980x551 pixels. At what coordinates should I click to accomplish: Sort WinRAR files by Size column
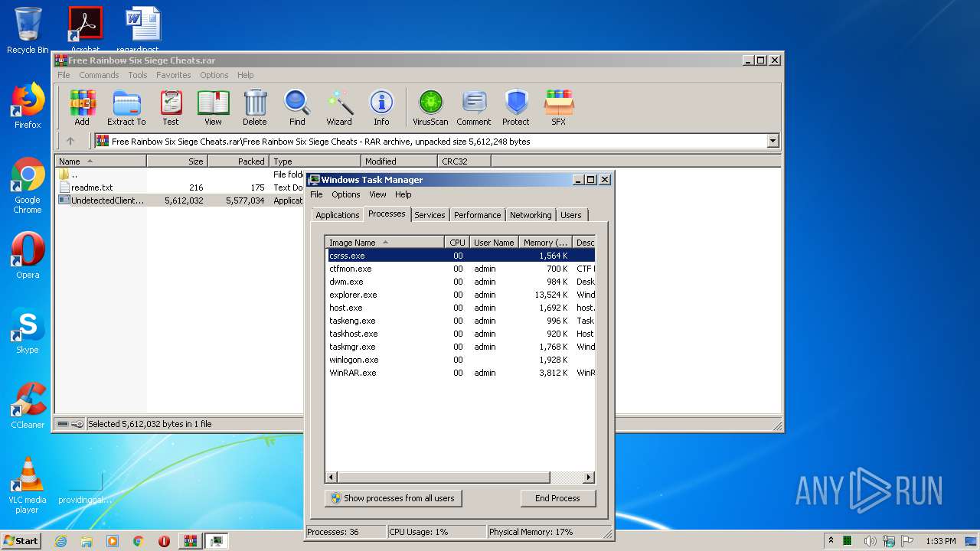[x=177, y=161]
